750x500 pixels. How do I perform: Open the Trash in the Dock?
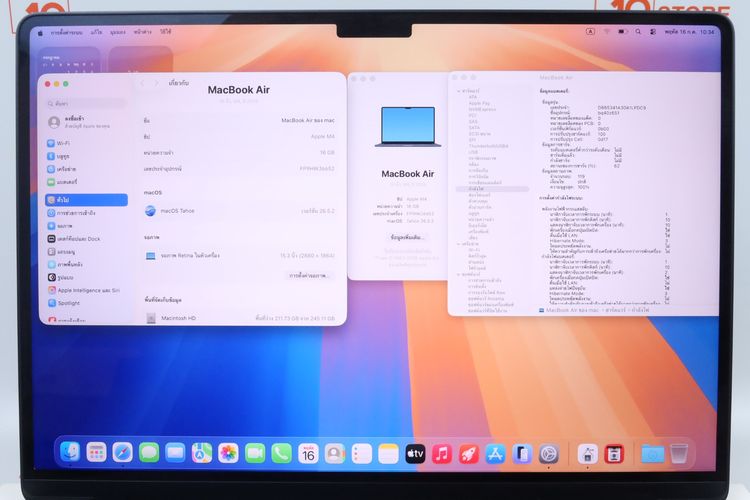[679, 454]
